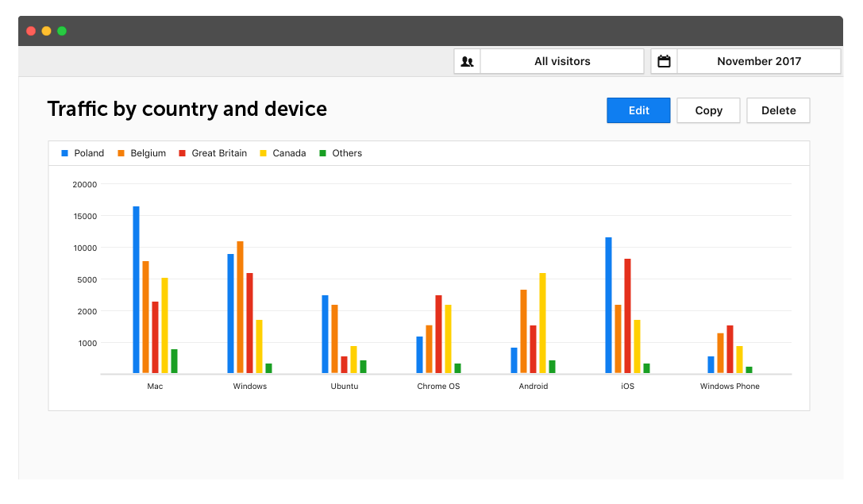Screen dimensions: 863x504
Task: Click the Belgium legend label
Action: pyautogui.click(x=148, y=153)
